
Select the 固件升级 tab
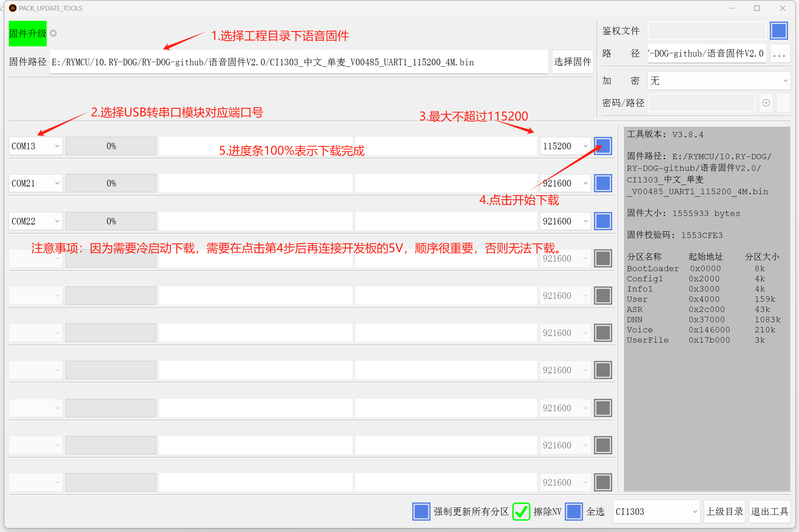tap(27, 33)
